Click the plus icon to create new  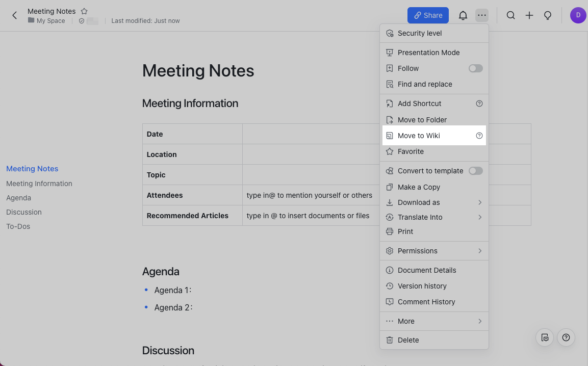tap(529, 15)
